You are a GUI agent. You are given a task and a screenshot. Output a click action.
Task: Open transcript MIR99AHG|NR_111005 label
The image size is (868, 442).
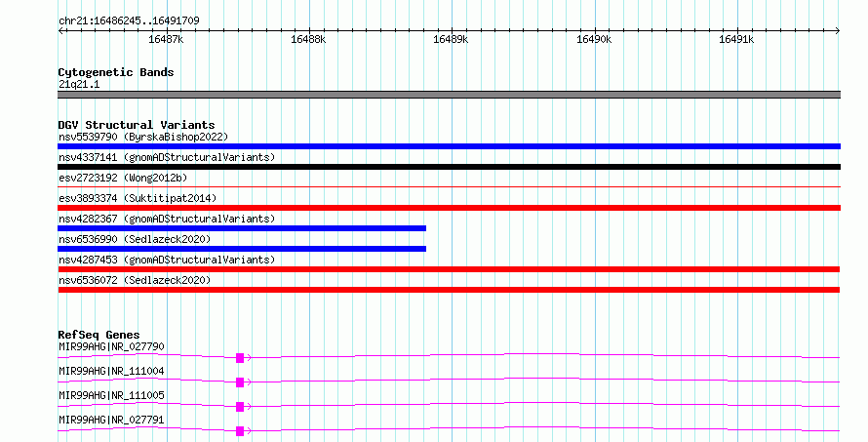(111, 395)
